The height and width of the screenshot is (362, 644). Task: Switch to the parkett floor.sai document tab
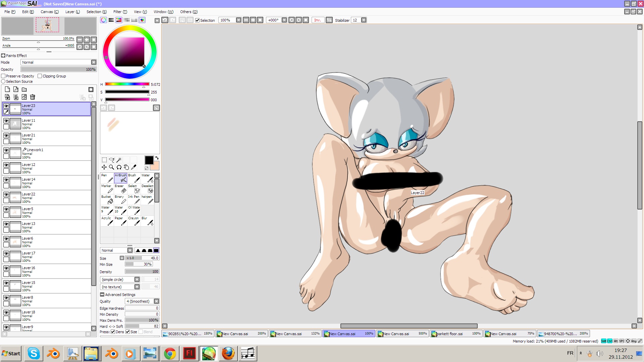pos(451,334)
